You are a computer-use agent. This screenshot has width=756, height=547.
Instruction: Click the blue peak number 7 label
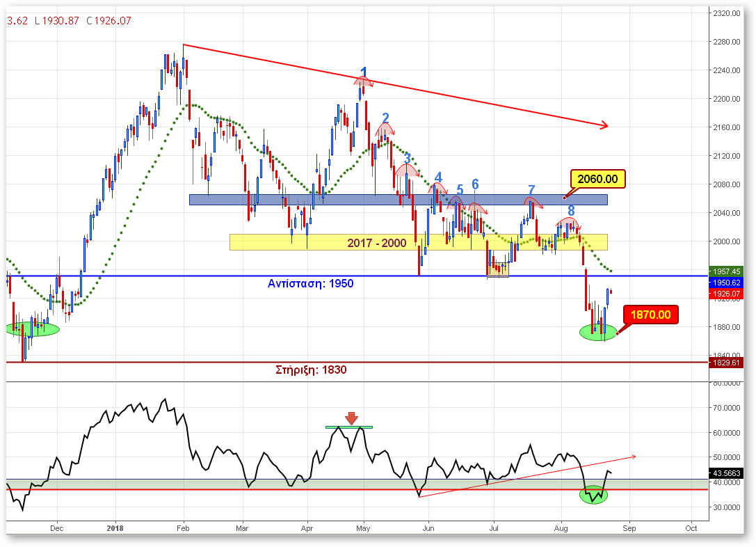tap(531, 191)
